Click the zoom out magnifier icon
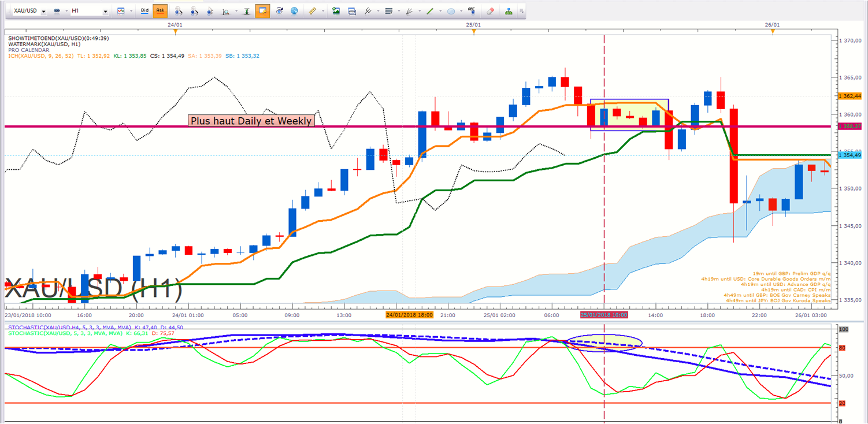Image resolution: width=868 pixels, height=424 pixels. 194,11
